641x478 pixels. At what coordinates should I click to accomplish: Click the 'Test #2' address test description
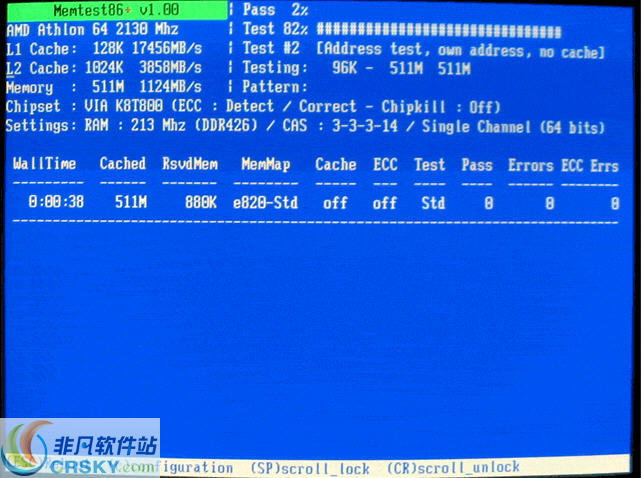(423, 50)
